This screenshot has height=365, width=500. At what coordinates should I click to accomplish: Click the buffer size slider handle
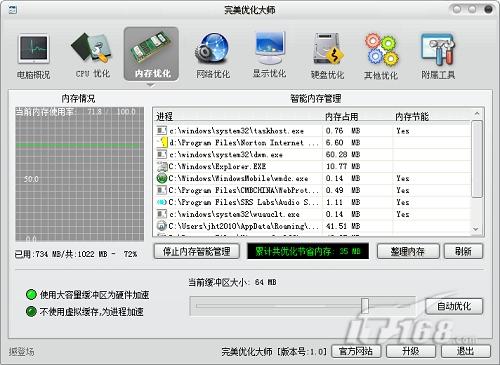pos(365,306)
